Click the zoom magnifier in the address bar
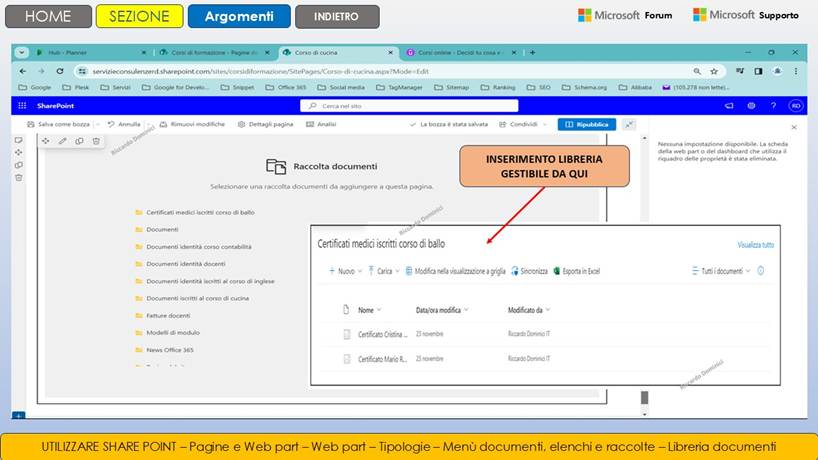Screen dimensions: 818x460 (x=697, y=71)
